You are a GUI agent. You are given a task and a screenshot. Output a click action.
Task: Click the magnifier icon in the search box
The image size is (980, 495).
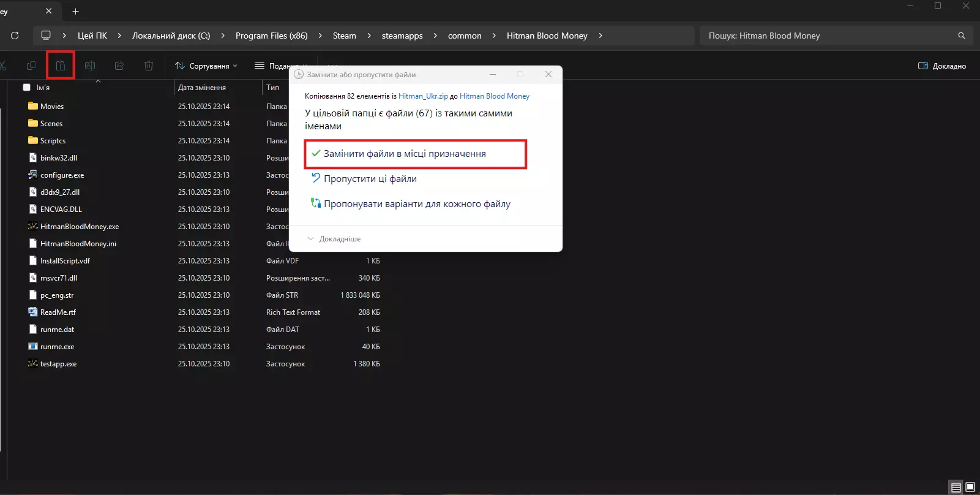(x=962, y=36)
